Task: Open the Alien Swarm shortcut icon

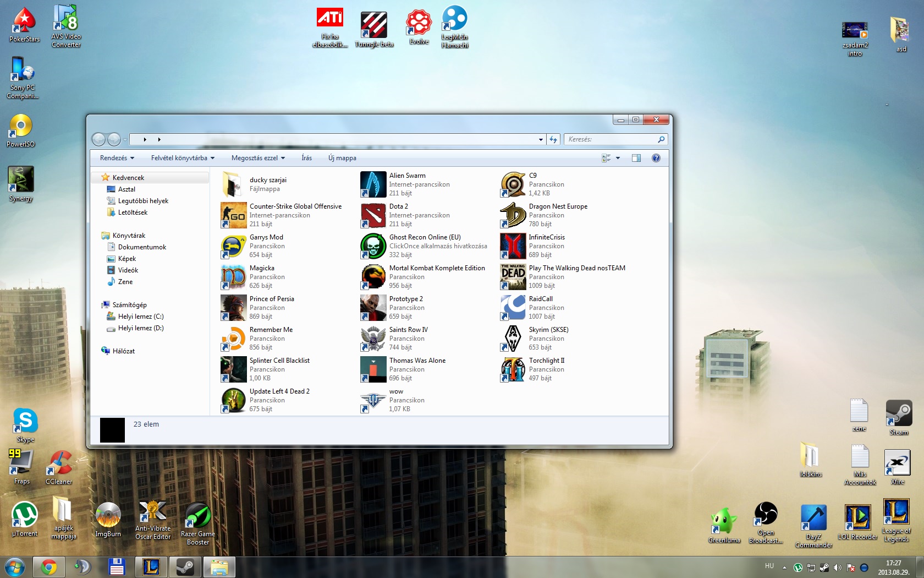Action: 373,184
